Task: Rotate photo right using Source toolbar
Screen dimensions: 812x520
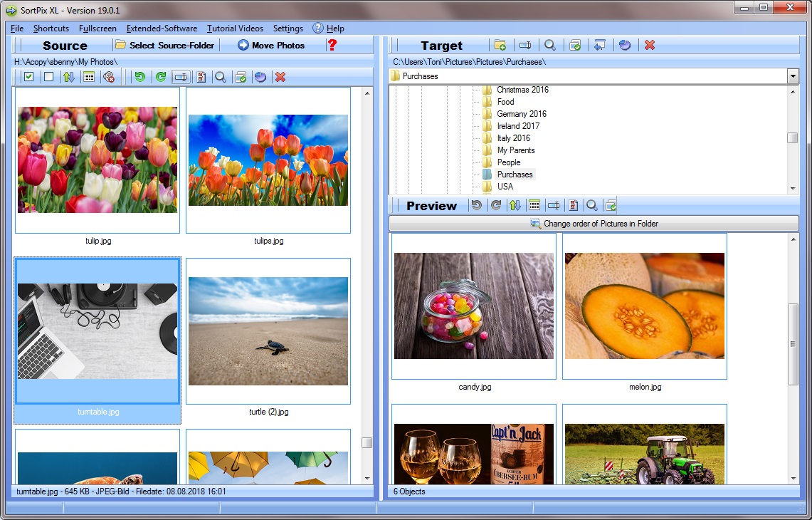Action: (x=161, y=77)
